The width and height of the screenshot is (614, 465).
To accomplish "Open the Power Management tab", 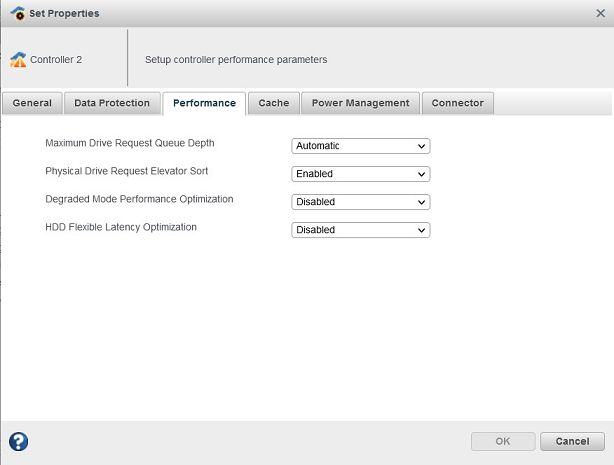I will (x=360, y=103).
